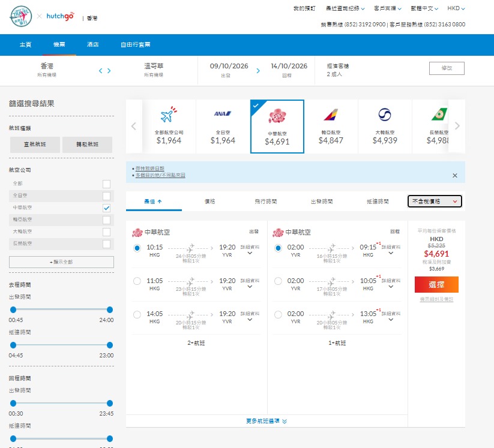The image size is (494, 448).
Task: Select the EVA Air green logo card
Action: tap(430, 127)
